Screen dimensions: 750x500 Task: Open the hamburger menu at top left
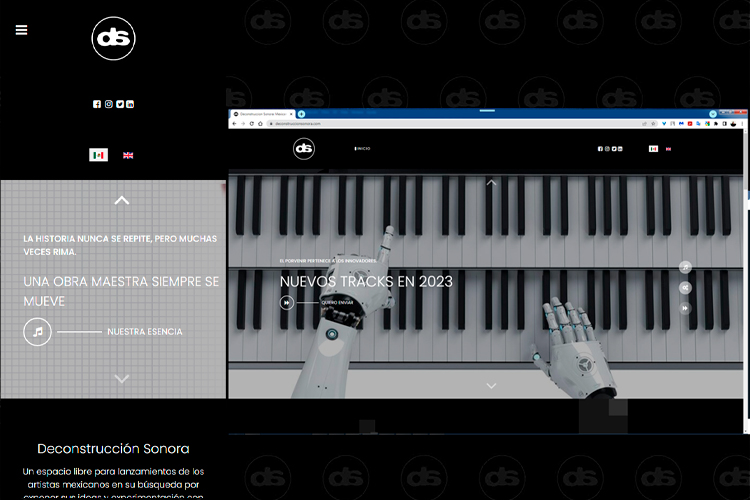point(21,30)
